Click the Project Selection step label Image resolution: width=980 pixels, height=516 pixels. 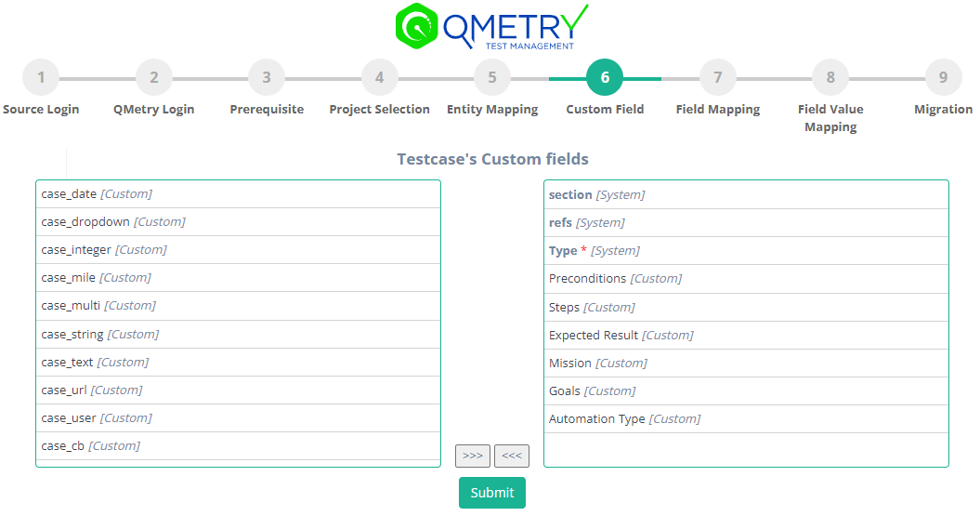tap(379, 110)
